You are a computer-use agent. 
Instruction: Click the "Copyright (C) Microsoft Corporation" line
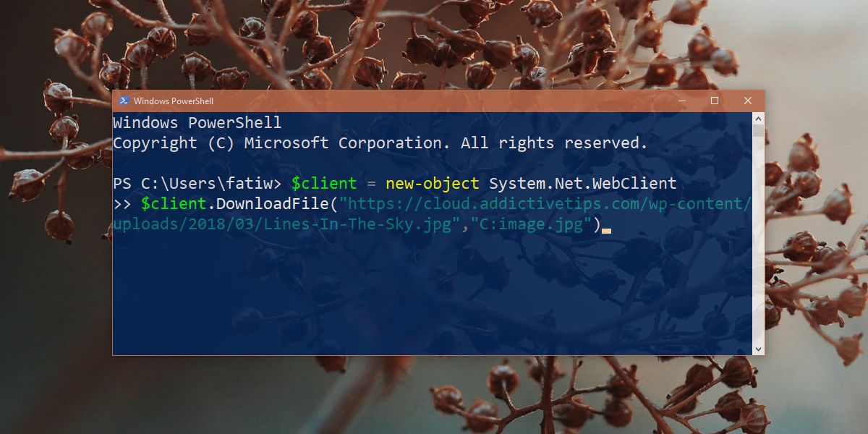point(380,143)
